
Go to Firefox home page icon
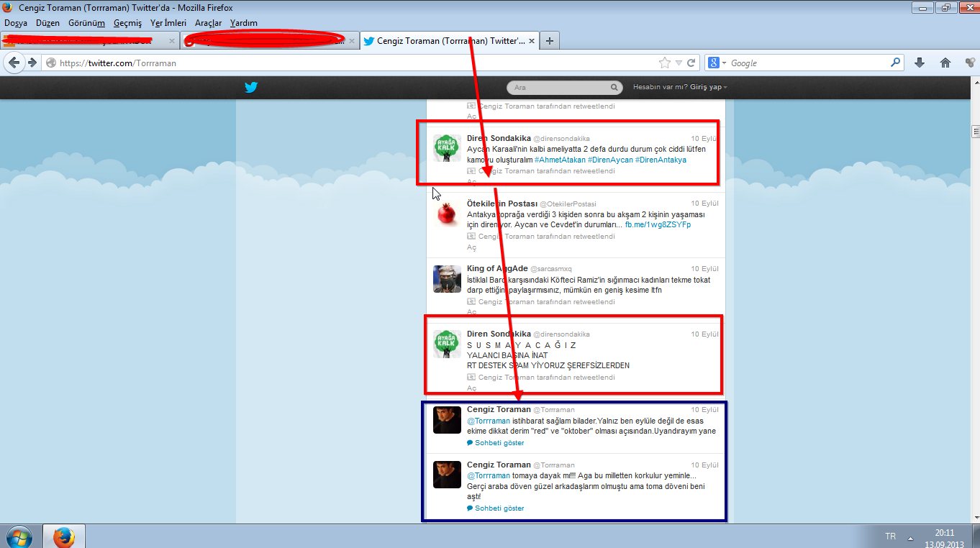tap(945, 63)
